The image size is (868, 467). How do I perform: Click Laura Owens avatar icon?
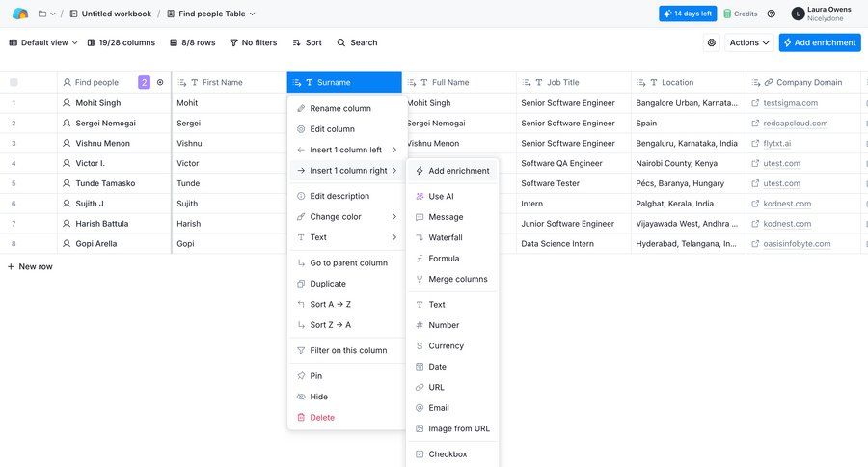click(x=798, y=14)
